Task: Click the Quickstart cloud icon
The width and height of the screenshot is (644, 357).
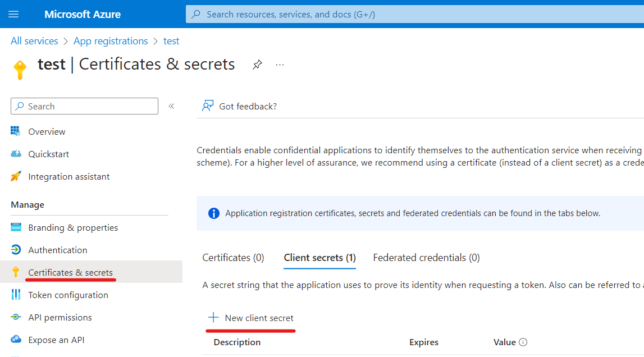Action: [x=16, y=154]
